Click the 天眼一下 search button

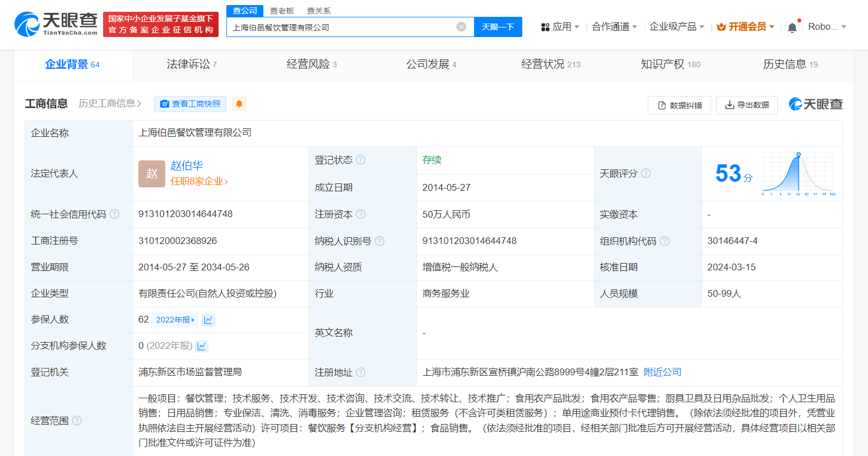[498, 26]
